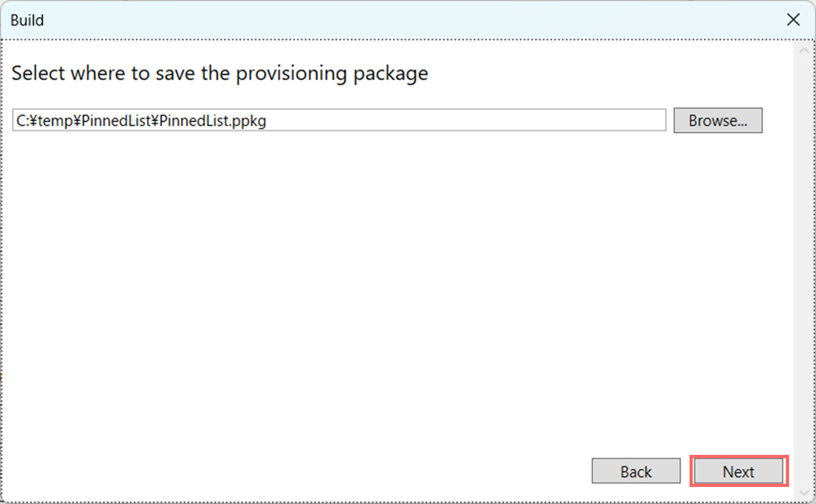Click the highlighted Next button
This screenshot has height=504, width=816.
tap(739, 471)
